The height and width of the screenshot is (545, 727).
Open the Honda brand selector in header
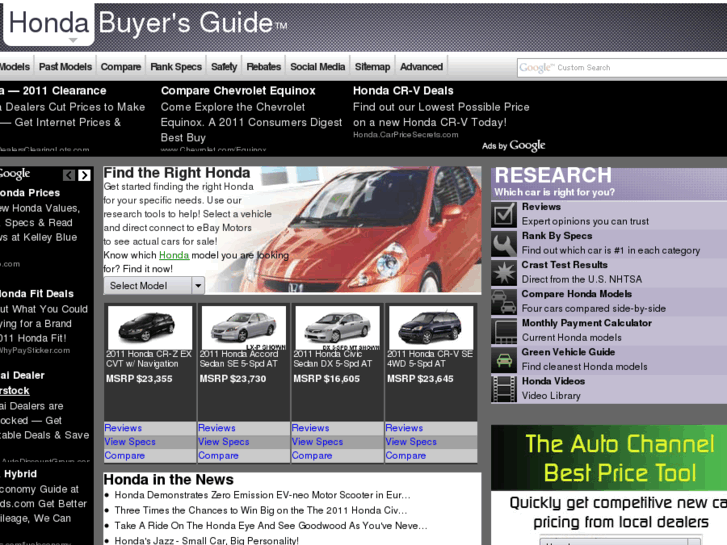click(x=48, y=24)
